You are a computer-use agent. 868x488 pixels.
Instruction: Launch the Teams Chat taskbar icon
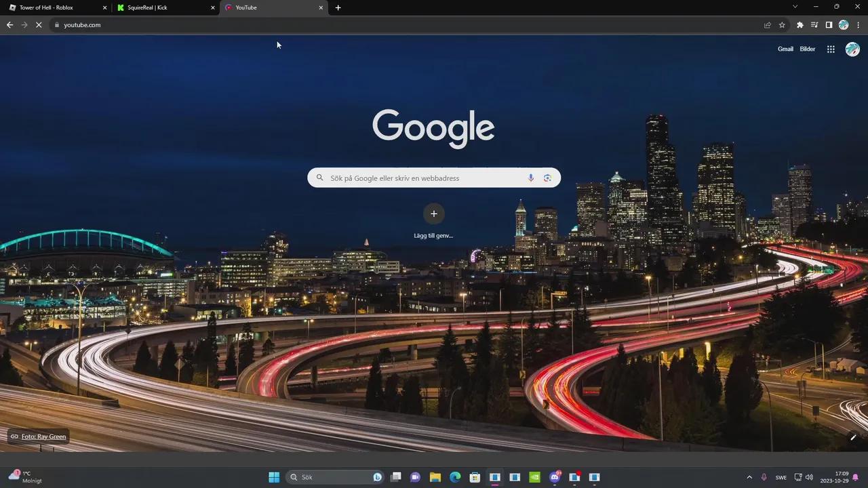[416, 476]
